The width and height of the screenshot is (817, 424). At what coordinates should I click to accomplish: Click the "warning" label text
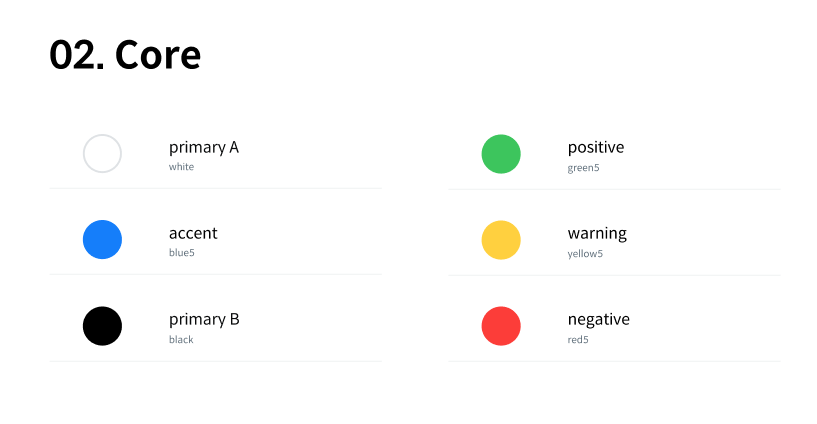[597, 234]
